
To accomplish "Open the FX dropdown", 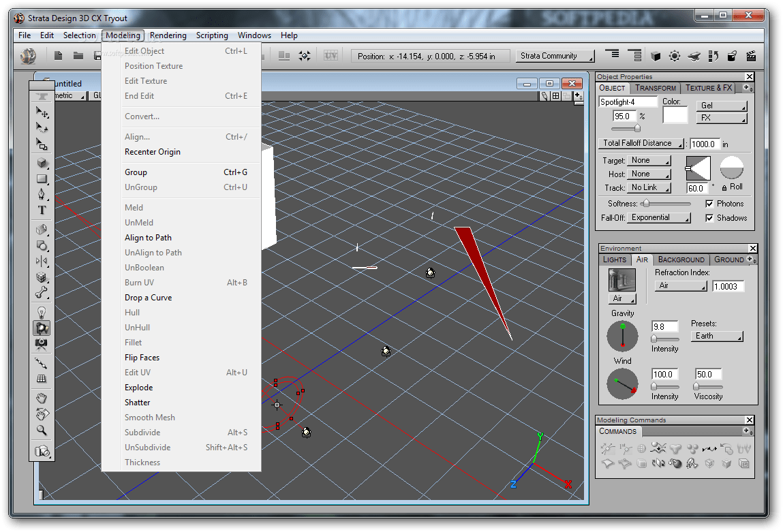I will pos(722,118).
